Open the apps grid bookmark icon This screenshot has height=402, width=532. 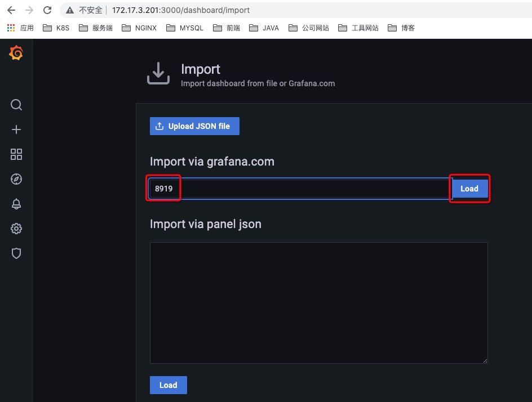[x=11, y=28]
